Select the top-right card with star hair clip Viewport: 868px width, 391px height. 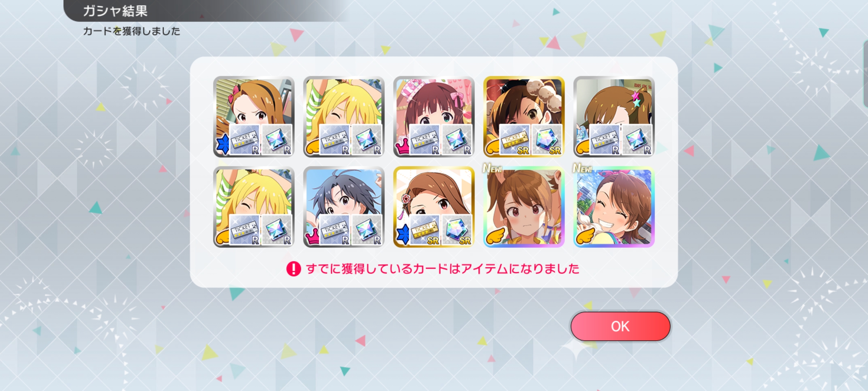tap(614, 117)
